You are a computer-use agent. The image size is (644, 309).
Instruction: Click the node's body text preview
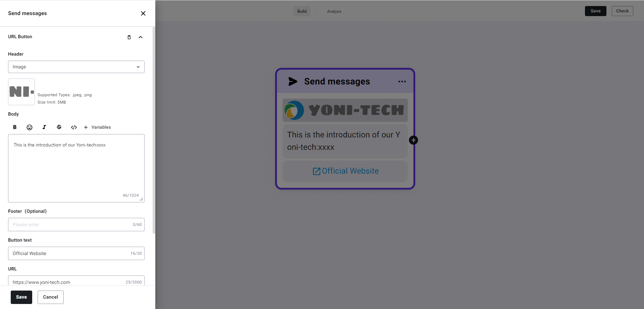click(x=345, y=141)
